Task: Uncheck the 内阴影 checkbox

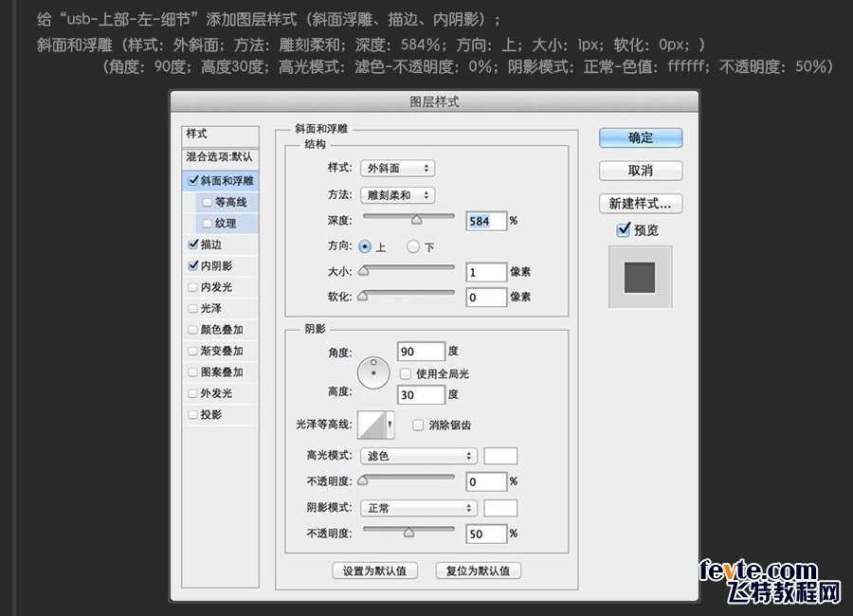Action: [193, 265]
